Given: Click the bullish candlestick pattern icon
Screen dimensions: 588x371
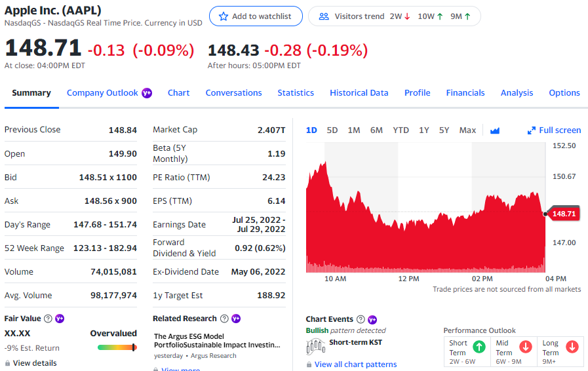Looking at the screenshot, I should coord(316,346).
